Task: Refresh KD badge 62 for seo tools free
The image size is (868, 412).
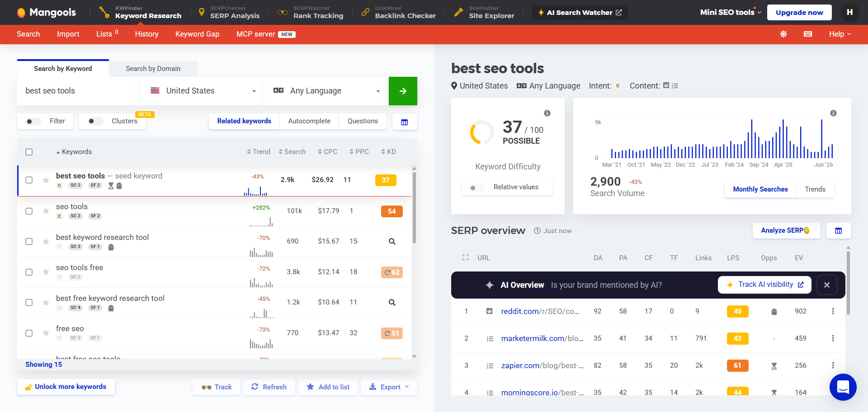Action: pos(392,272)
